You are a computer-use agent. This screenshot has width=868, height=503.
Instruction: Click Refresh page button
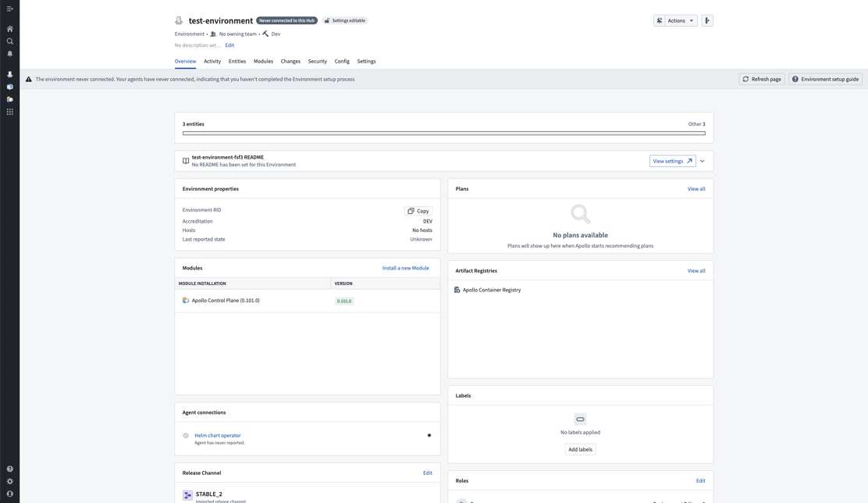762,79
